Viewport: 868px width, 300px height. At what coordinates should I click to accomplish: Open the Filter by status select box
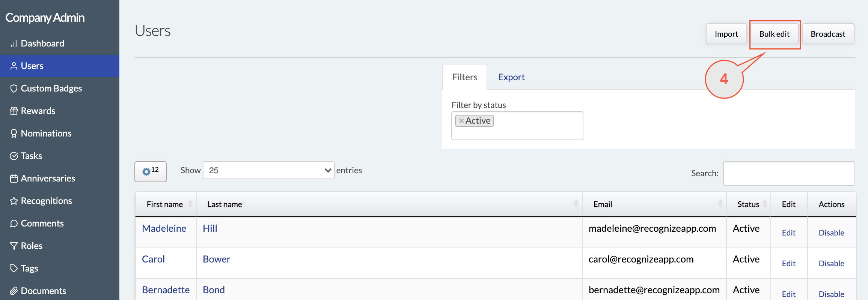point(517,126)
